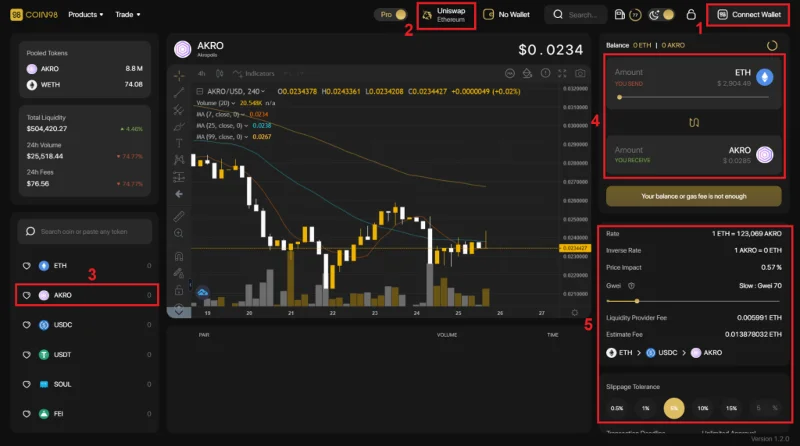Select the pitchfork drawing tool
The width and height of the screenshot is (800, 446).
coord(179,110)
